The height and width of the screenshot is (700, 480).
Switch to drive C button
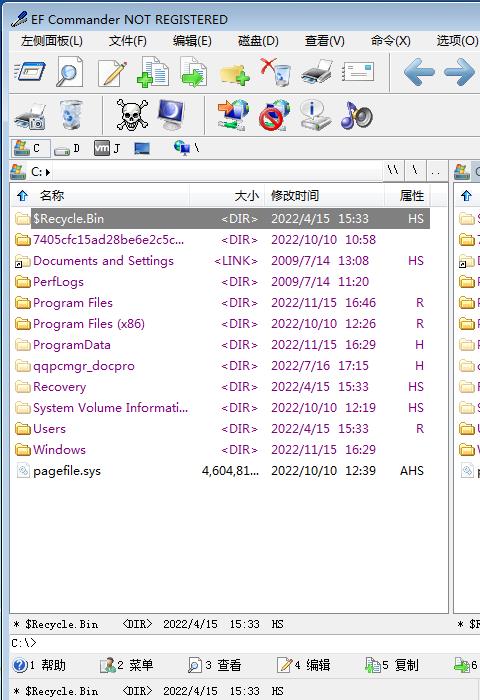[x=30, y=148]
